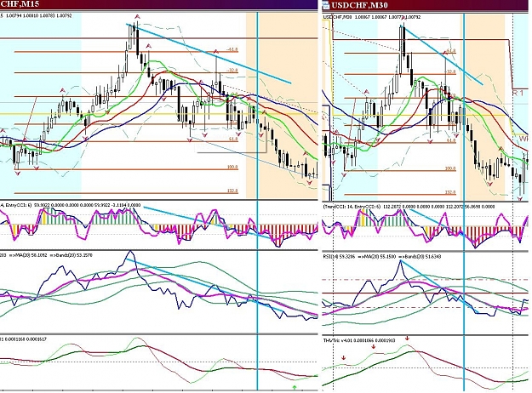This screenshot has width=532, height=393.
Task: Select the vertical cyan line in the M30 chart
Action: coord(464,202)
